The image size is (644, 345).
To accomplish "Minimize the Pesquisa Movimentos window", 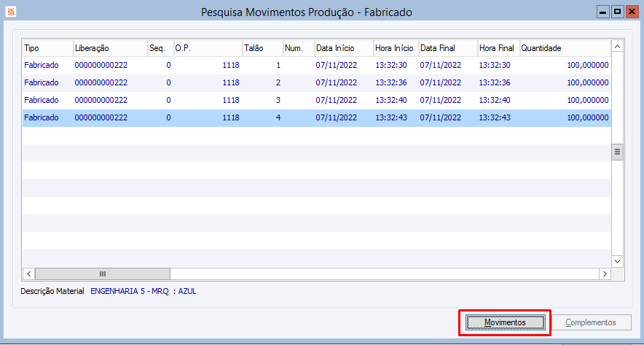I will 603,12.
